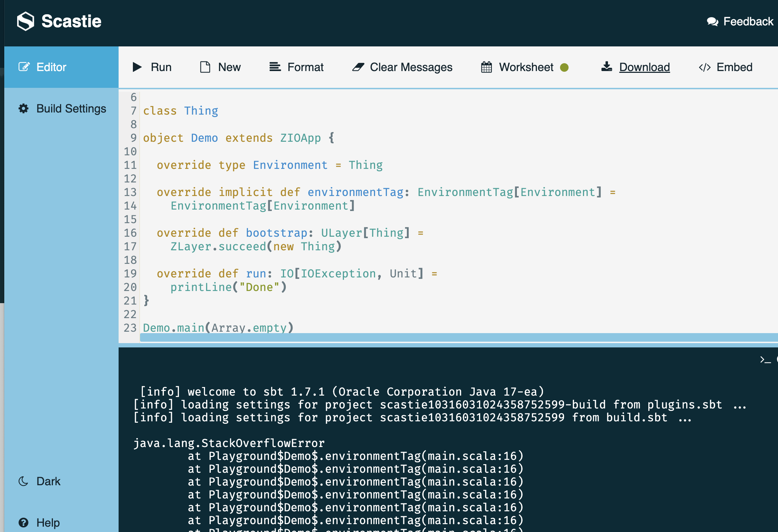Click the Download link

tap(644, 67)
